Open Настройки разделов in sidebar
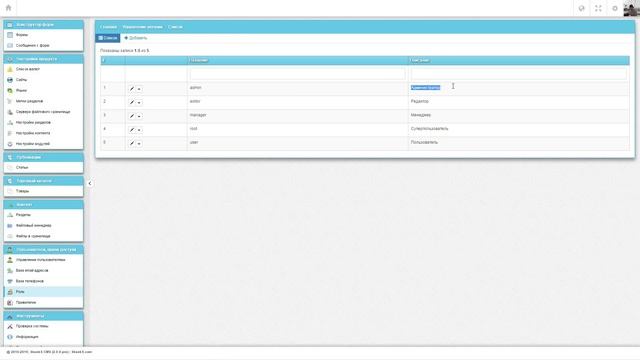640x360 pixels. (43, 122)
